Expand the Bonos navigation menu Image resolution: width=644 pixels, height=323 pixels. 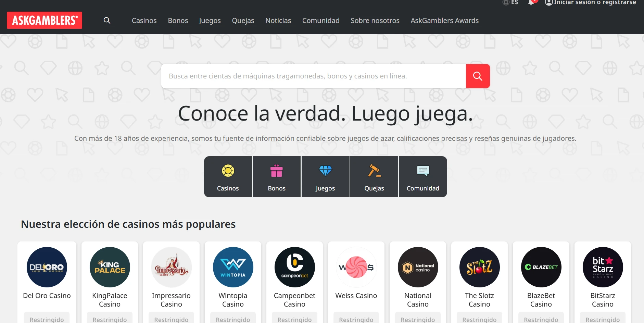click(x=178, y=21)
